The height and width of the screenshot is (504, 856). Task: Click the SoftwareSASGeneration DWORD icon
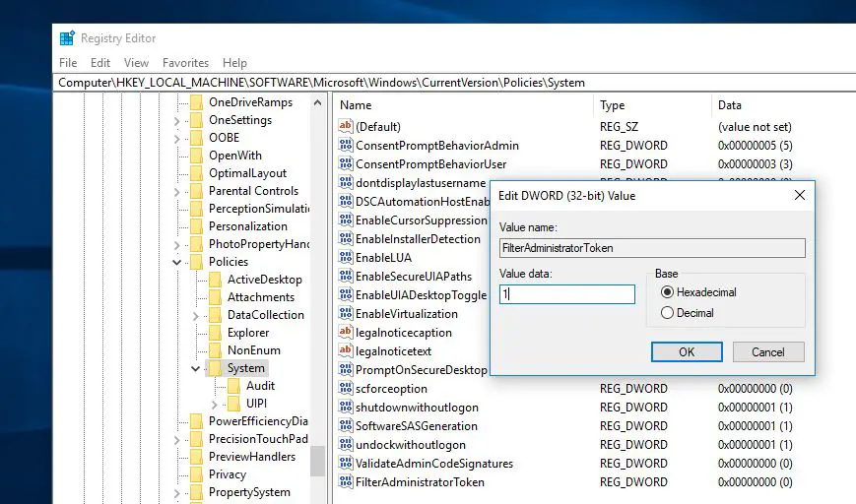pos(345,425)
